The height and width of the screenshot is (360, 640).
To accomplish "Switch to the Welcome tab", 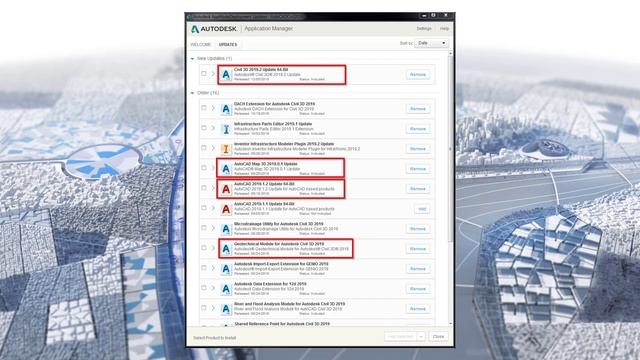I will (x=201, y=44).
